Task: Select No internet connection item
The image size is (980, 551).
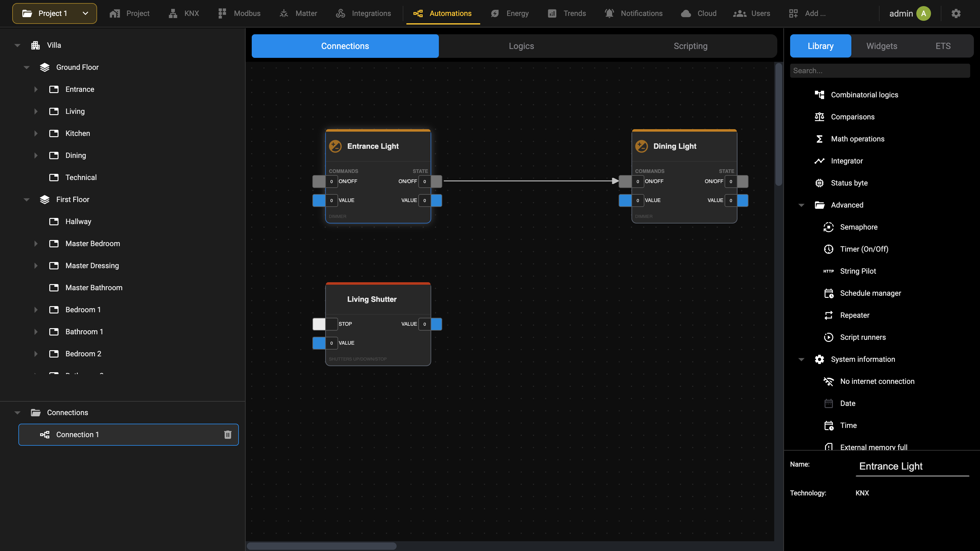Action: [x=877, y=381]
